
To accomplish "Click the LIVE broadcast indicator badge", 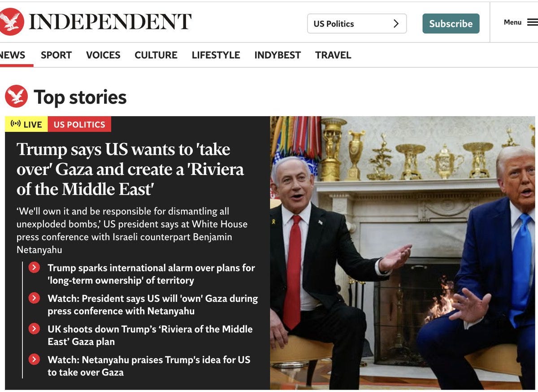I will coord(26,124).
